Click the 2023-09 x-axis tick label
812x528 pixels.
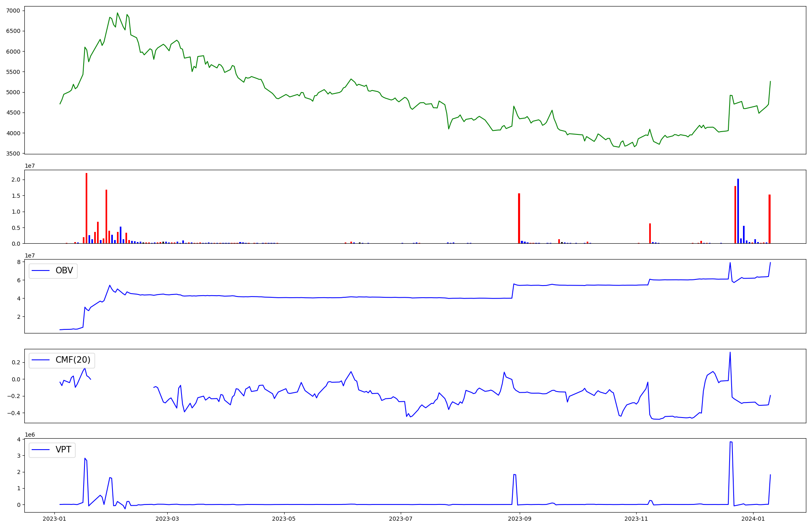519,519
